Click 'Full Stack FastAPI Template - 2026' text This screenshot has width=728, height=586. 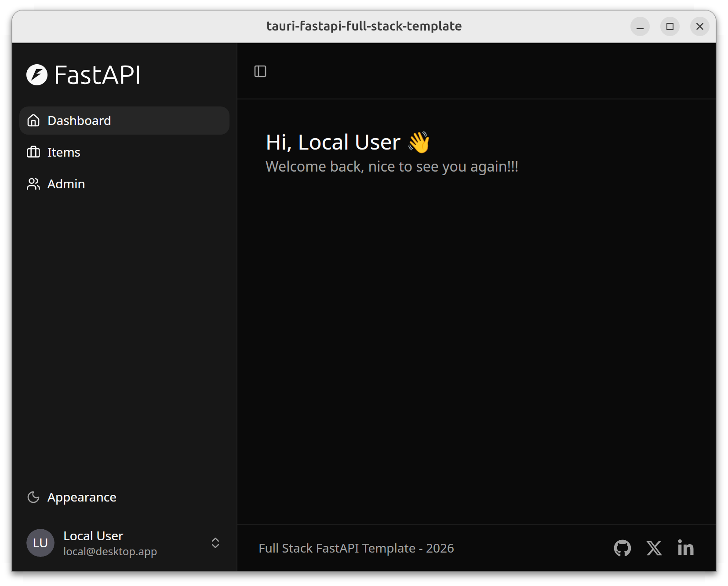pyautogui.click(x=356, y=548)
